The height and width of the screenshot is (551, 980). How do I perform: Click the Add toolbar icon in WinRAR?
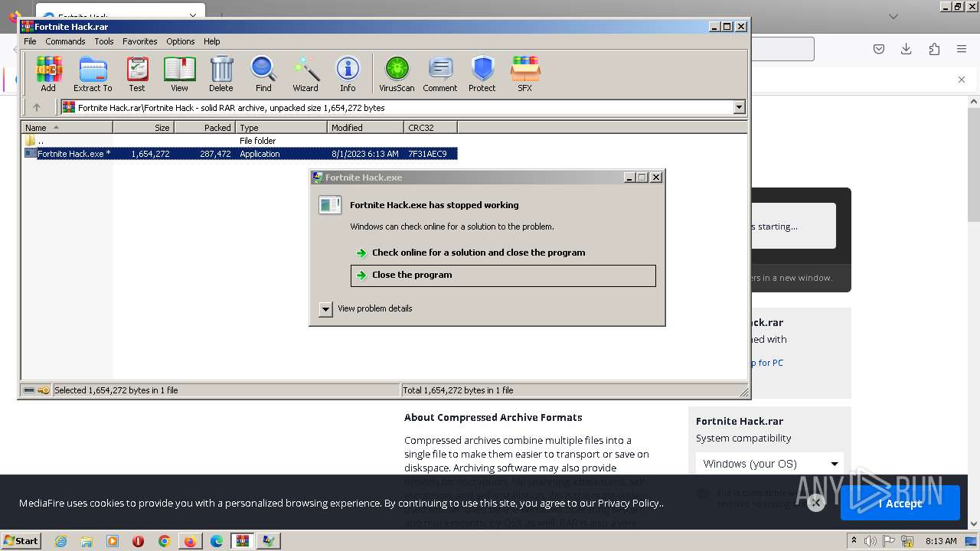coord(48,74)
